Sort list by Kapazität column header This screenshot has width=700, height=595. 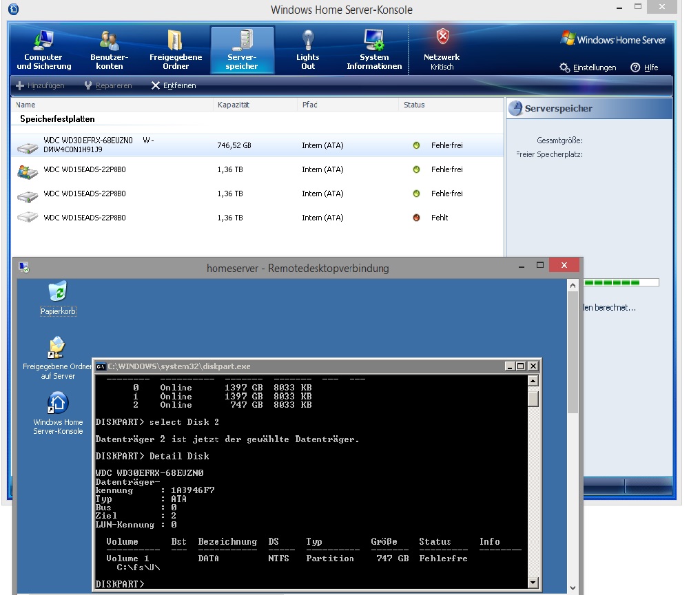(x=233, y=105)
